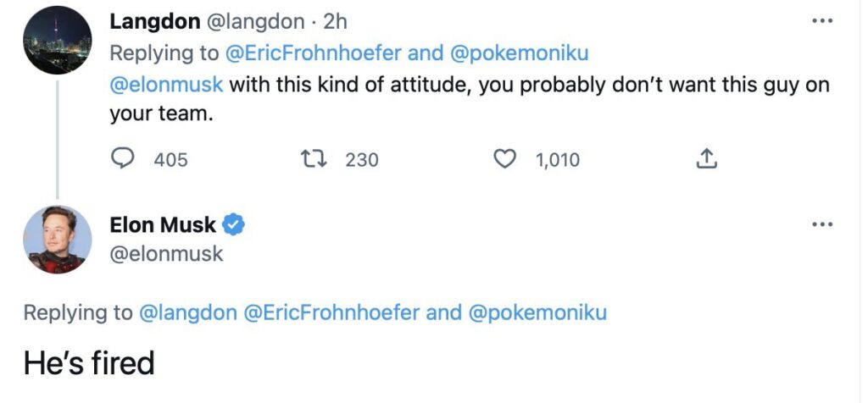Image resolution: width=868 pixels, height=403 pixels.
Task: Click the @elonmusk mention in Langdon's tweet
Action: click(166, 85)
